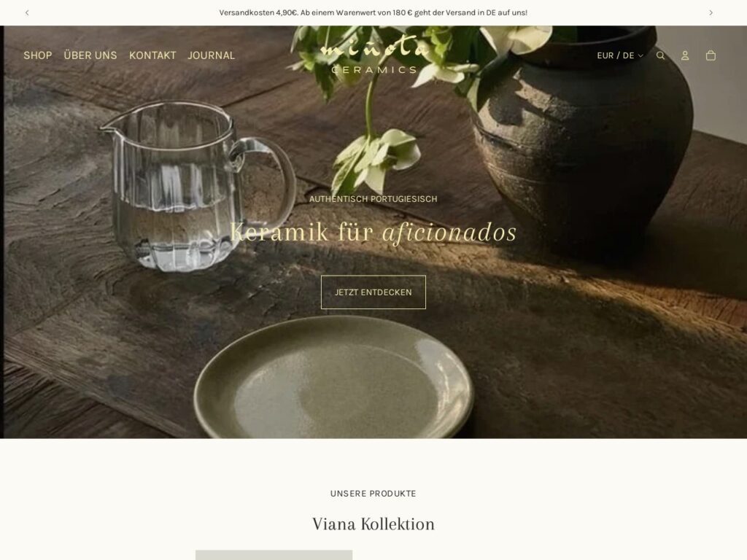
Task: Open the account login icon
Action: pos(685,55)
